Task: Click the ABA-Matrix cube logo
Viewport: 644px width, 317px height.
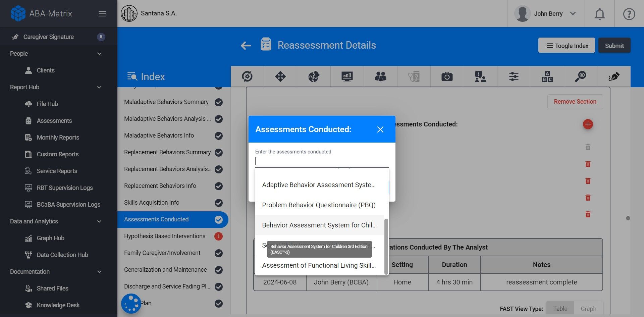Action: click(x=18, y=13)
